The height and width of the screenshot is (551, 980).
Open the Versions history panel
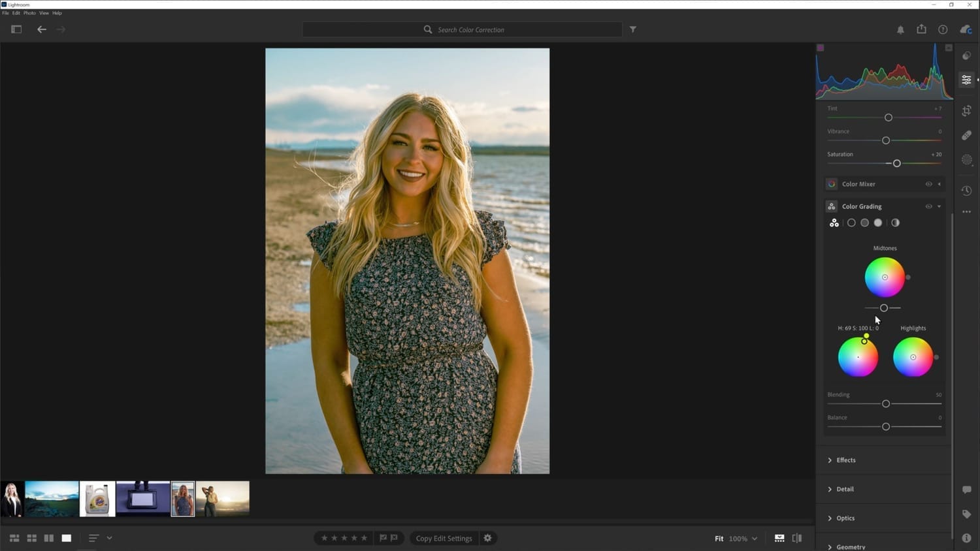click(966, 191)
